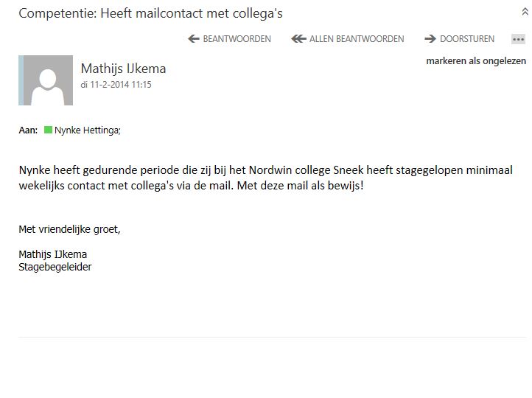Screen dimensions: 532x398
Task: Click the sender's gray avatar placeholder
Action: pyautogui.click(x=48, y=80)
